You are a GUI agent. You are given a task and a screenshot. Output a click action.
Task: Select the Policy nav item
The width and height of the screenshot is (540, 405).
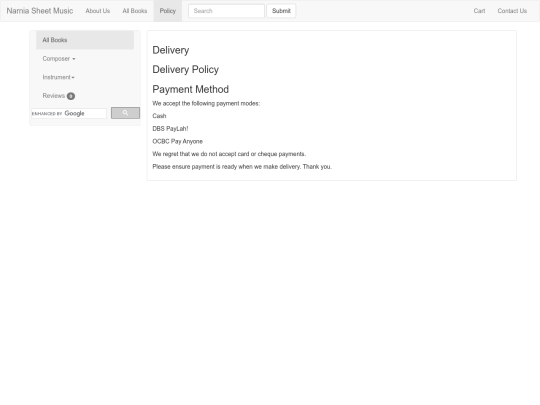(168, 11)
